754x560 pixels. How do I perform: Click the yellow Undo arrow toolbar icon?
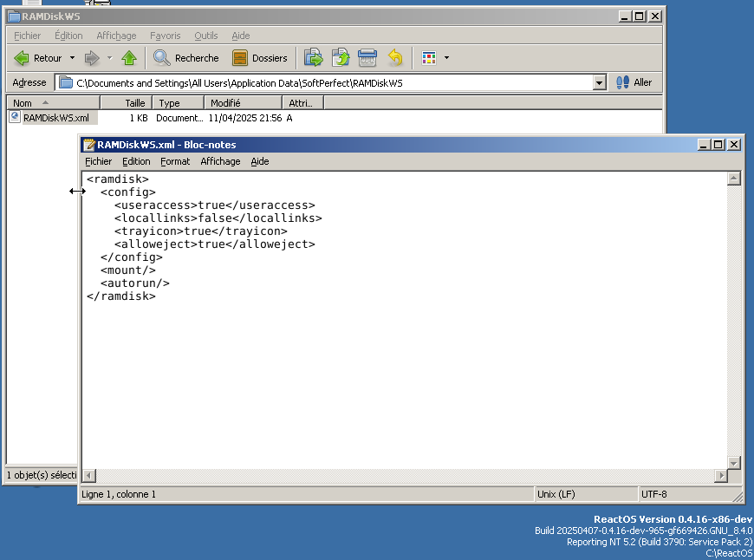395,58
